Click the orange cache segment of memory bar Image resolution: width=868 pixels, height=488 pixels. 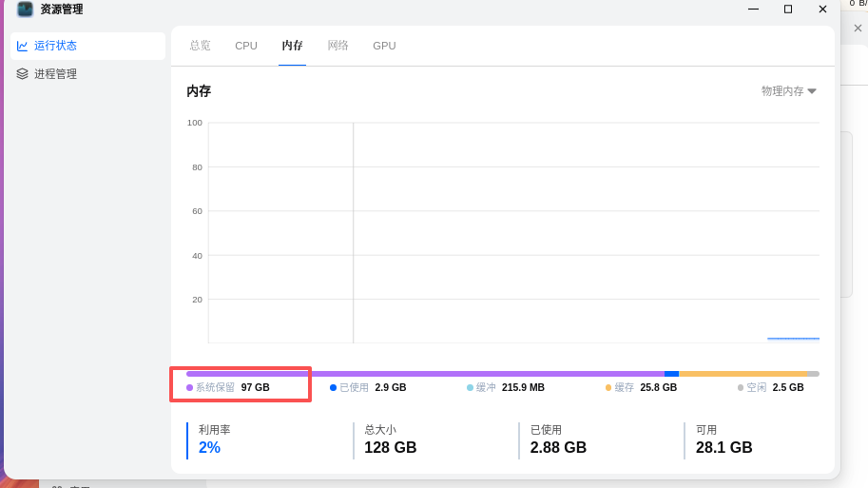click(x=743, y=374)
